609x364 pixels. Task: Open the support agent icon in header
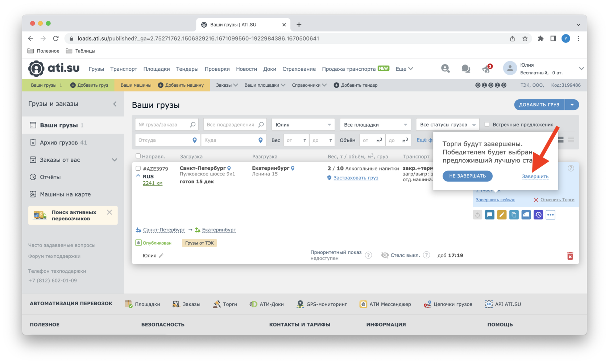click(x=445, y=69)
